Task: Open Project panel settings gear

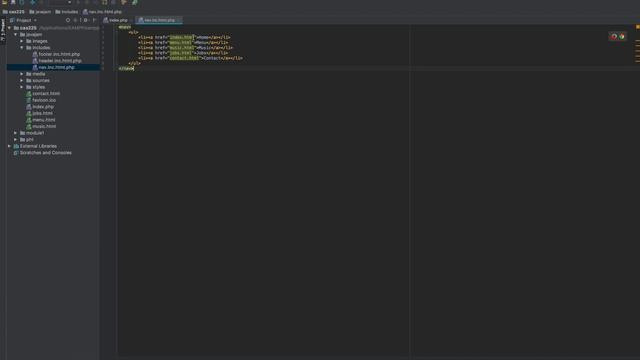Action: click(x=86, y=20)
